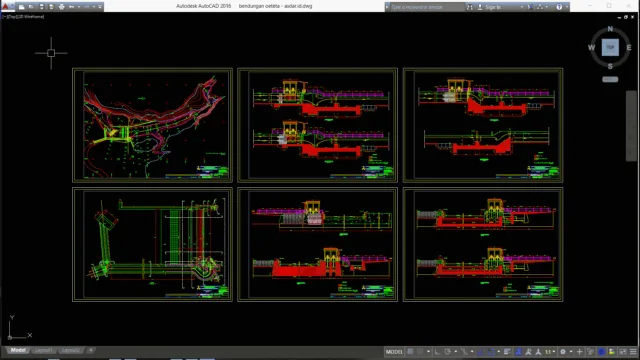Open the status bar Customization menu icon
Viewport: 640px width, 360px height.
[x=633, y=352]
